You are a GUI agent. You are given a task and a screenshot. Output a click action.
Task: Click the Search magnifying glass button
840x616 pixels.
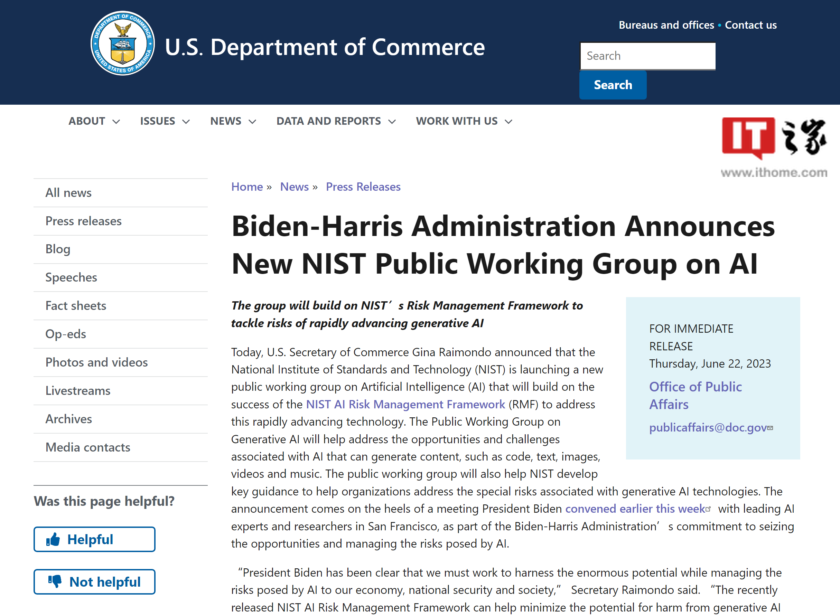(x=613, y=85)
